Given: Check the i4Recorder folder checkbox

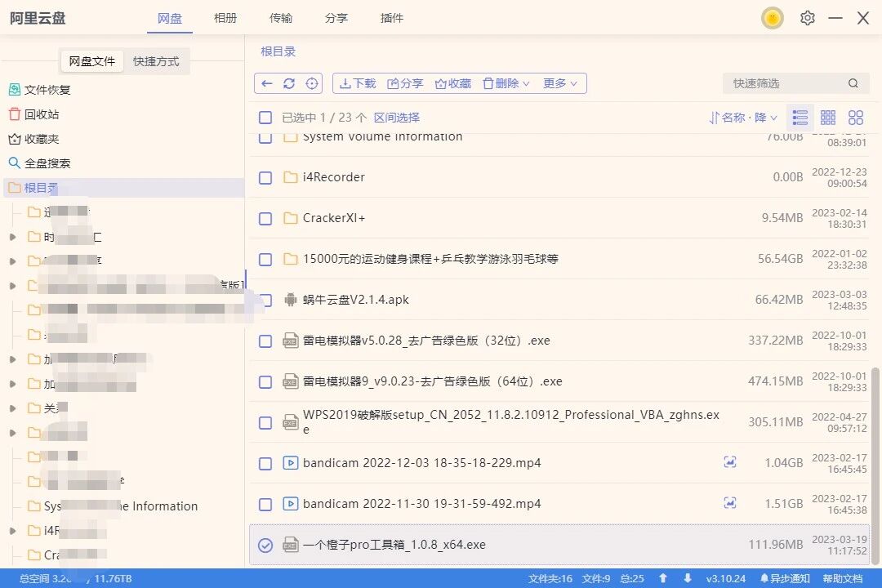Looking at the screenshot, I should [265, 178].
